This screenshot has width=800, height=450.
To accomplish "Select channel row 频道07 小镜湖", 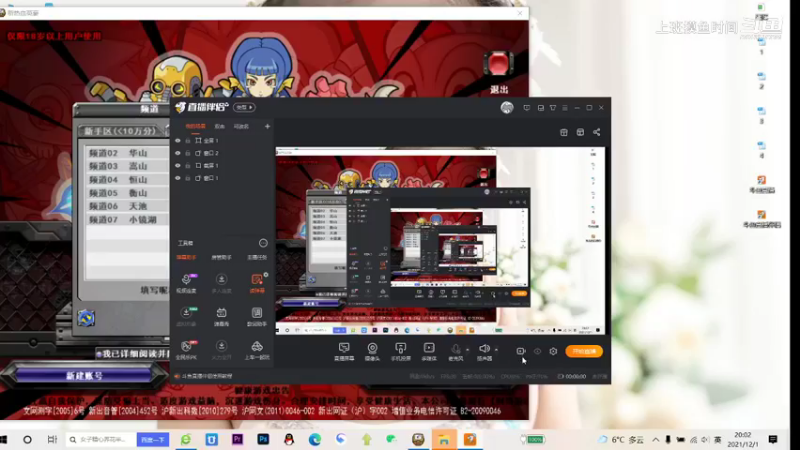I will [x=126, y=219].
